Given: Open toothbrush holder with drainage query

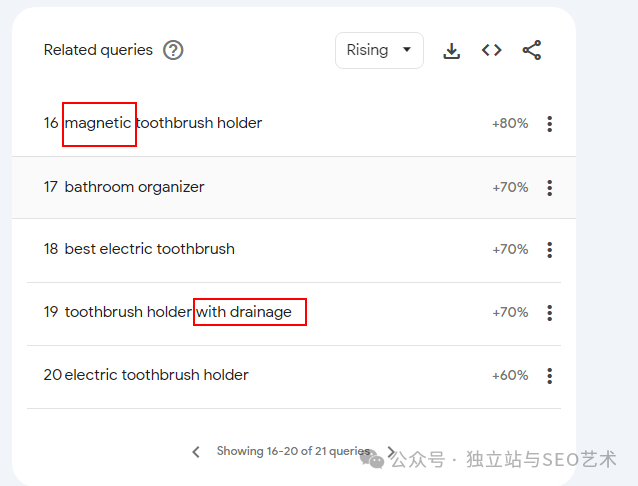Looking at the screenshot, I should [x=178, y=312].
